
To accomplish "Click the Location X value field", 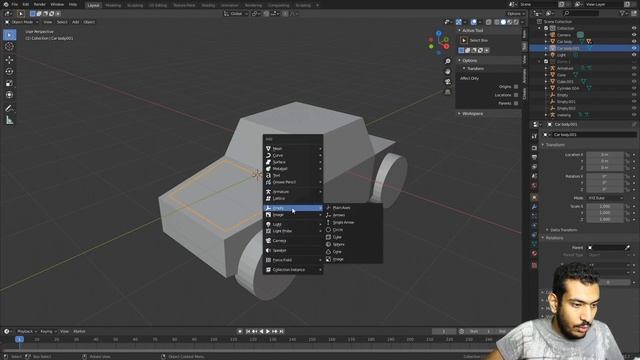I will click(x=605, y=155).
